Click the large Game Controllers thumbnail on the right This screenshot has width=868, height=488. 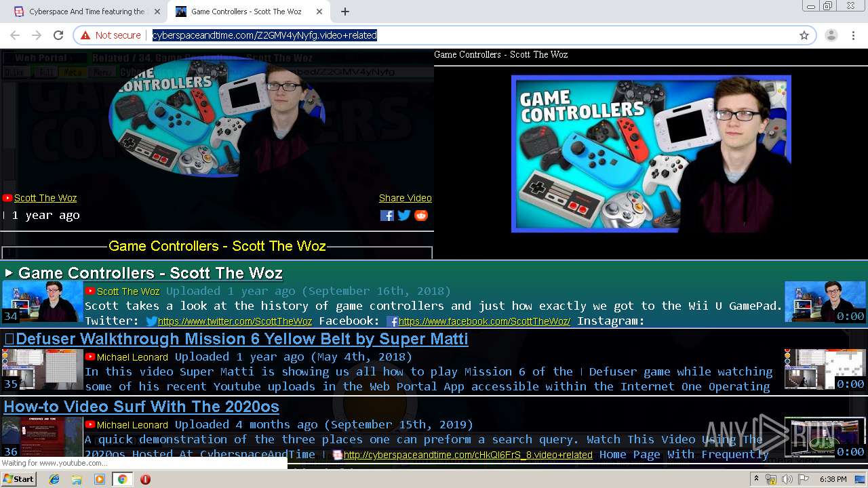[x=651, y=154]
